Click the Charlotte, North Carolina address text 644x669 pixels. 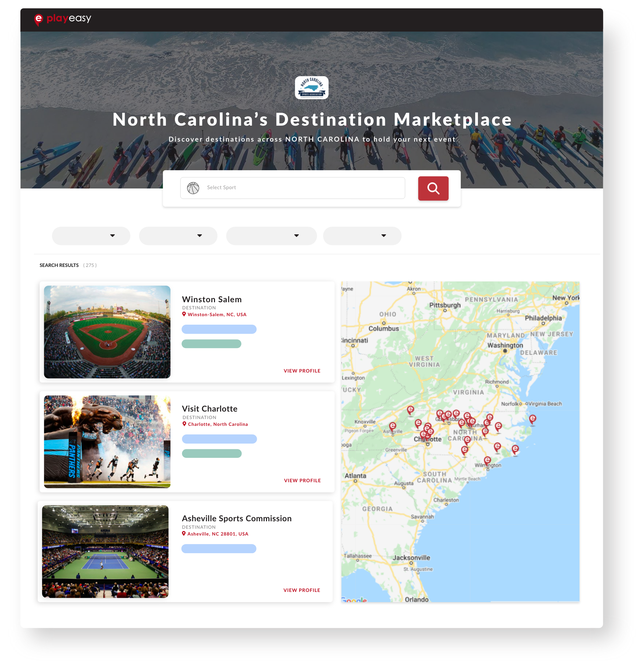[218, 424]
